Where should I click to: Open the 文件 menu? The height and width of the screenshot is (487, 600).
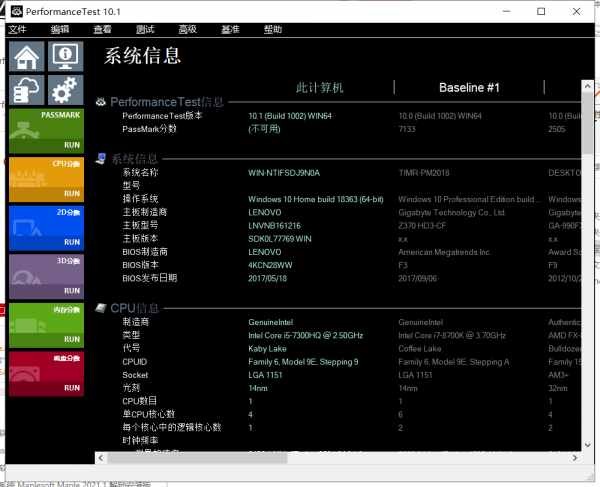tap(18, 29)
